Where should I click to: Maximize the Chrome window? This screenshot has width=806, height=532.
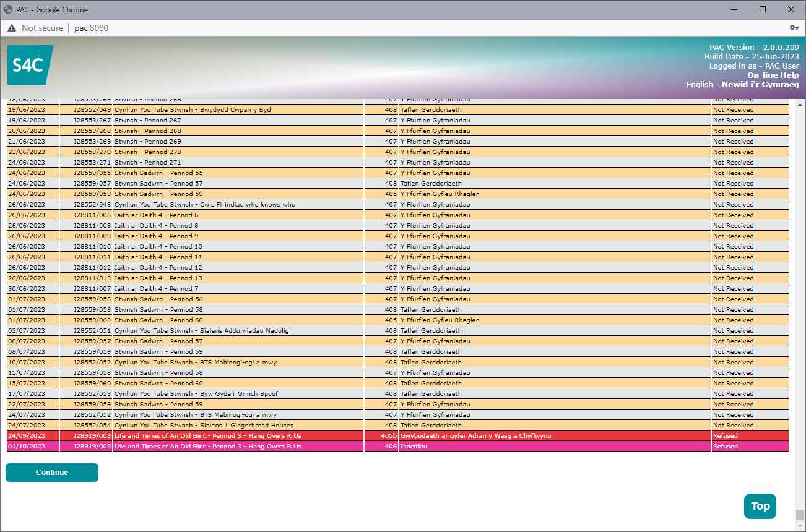coord(763,9)
